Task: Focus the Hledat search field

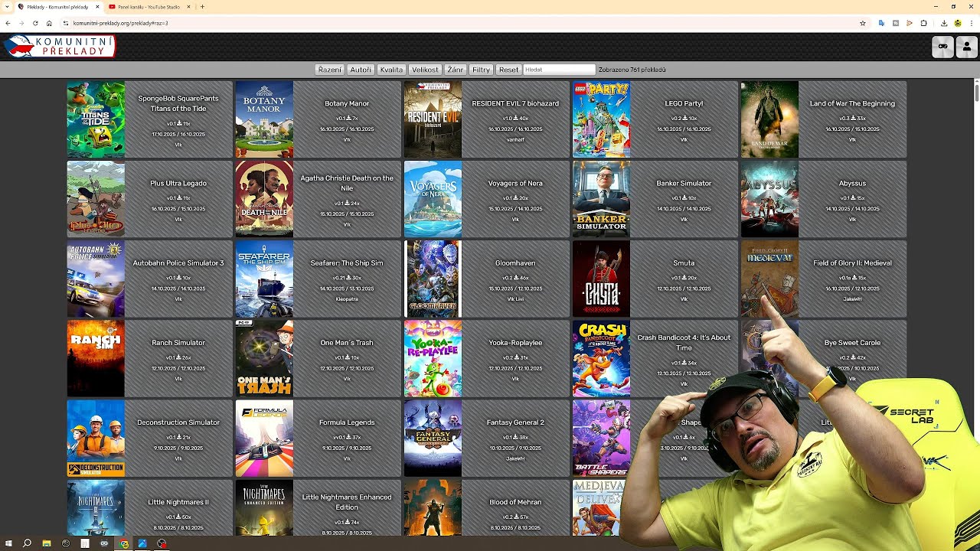Action: (x=560, y=70)
